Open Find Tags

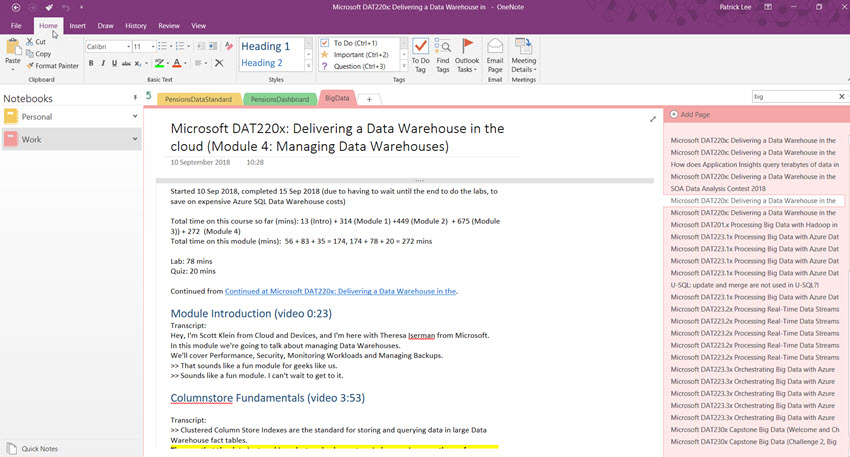443,55
